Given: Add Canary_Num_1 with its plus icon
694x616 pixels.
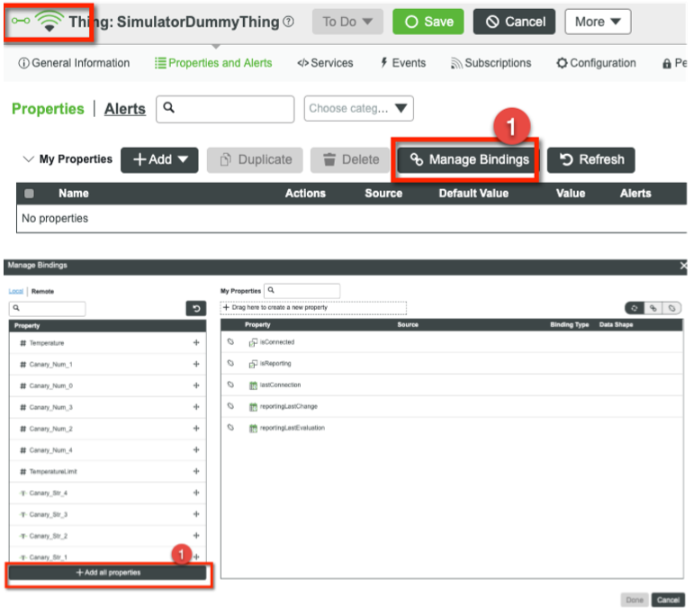Looking at the screenshot, I should [x=196, y=364].
